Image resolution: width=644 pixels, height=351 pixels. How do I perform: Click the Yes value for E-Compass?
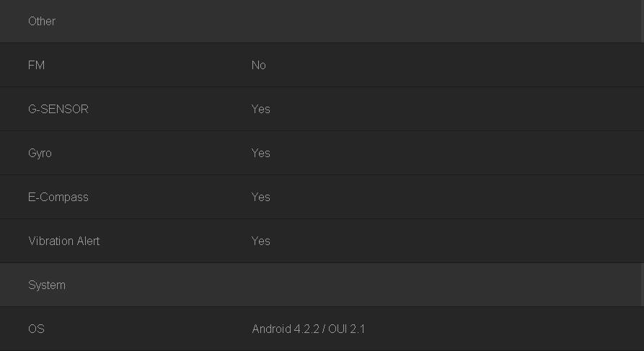pyautogui.click(x=260, y=197)
